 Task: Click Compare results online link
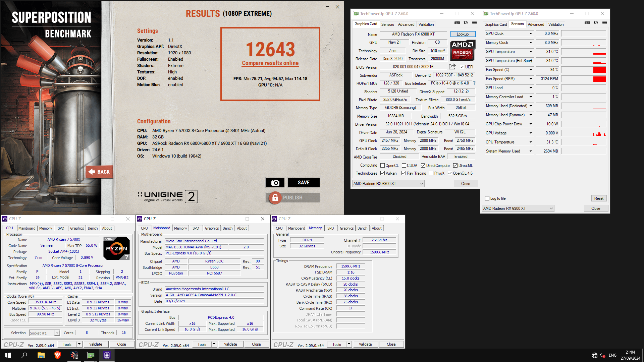coord(270,63)
